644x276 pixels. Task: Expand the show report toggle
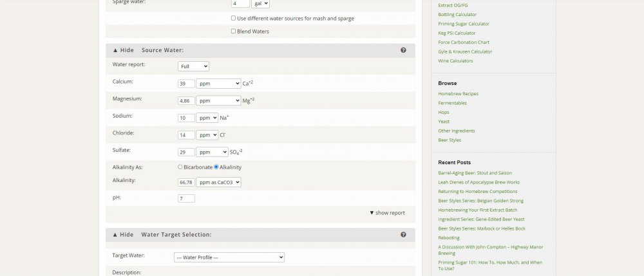(387, 213)
